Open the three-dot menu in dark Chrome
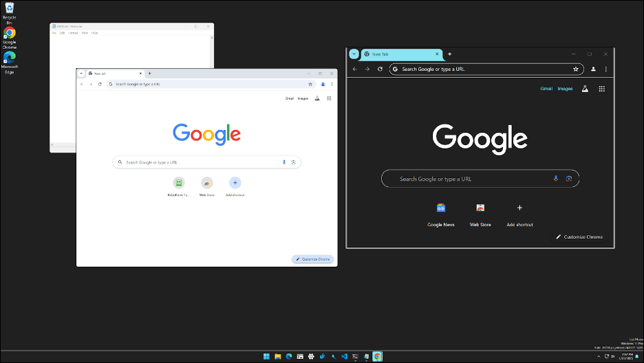The width and height of the screenshot is (644, 363). [x=605, y=69]
